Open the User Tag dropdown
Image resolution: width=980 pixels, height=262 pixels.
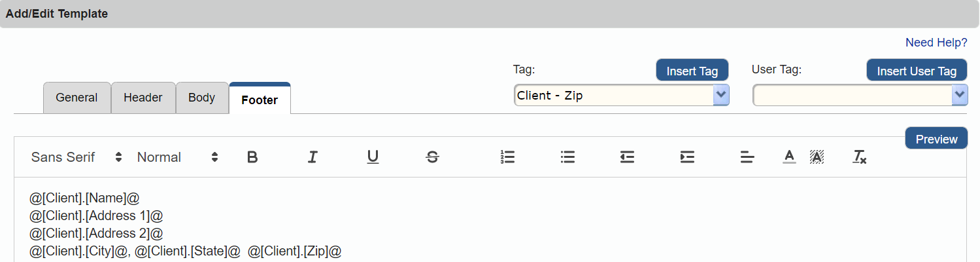960,96
